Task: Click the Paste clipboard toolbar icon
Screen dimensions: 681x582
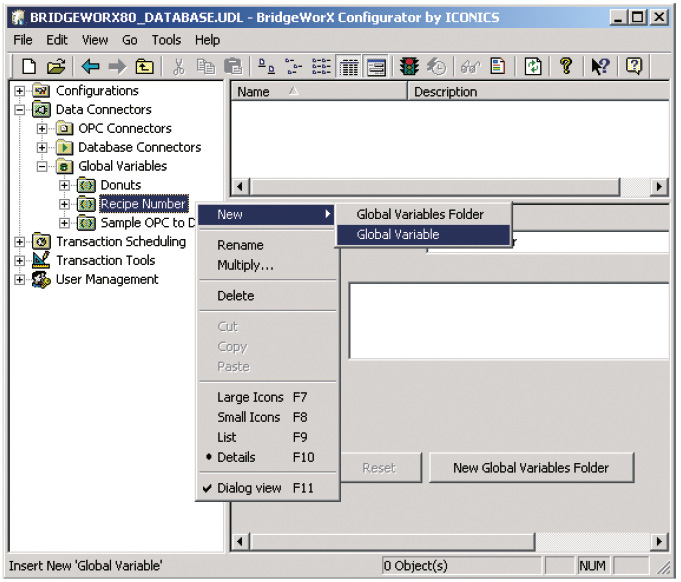Action: (x=233, y=66)
